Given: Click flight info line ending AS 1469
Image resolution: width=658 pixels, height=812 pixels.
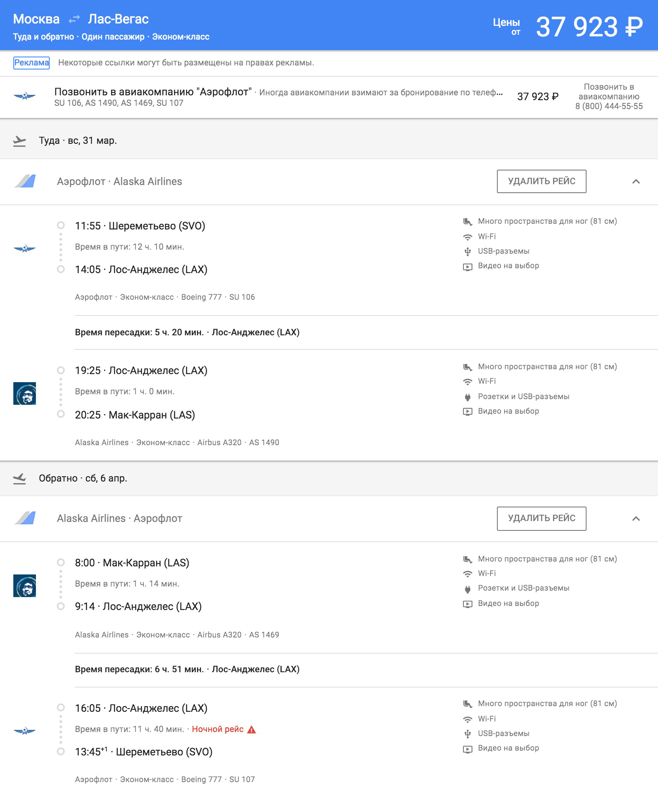Looking at the screenshot, I should (x=177, y=635).
